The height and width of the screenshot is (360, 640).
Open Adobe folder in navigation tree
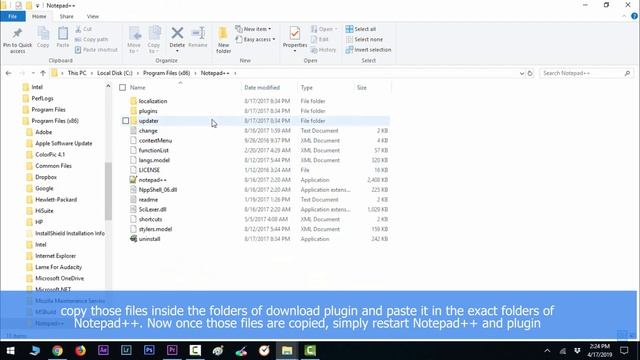pyautogui.click(x=43, y=132)
